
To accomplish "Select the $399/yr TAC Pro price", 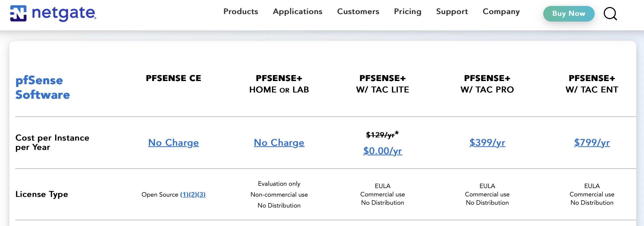I will [487, 143].
